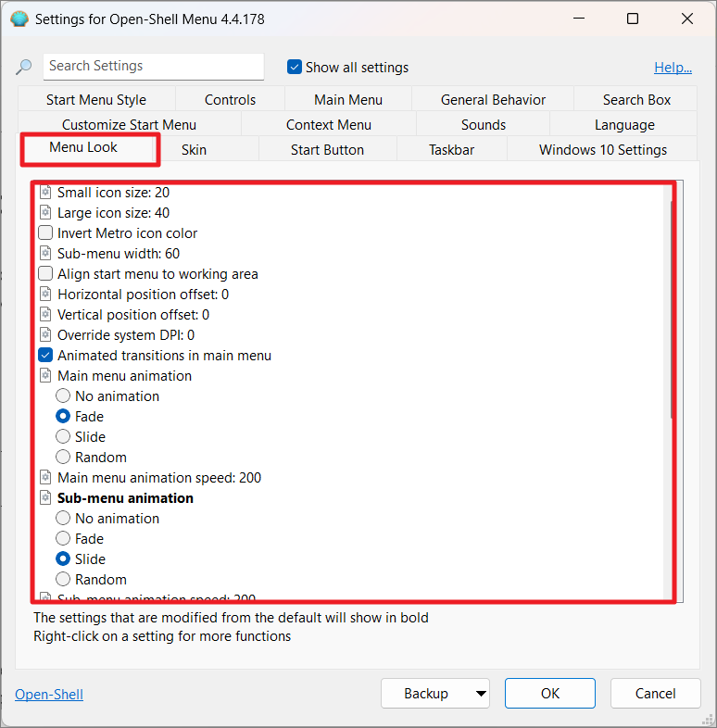717x728 pixels.
Task: Open the Backup dropdown arrow
Action: tap(481, 693)
